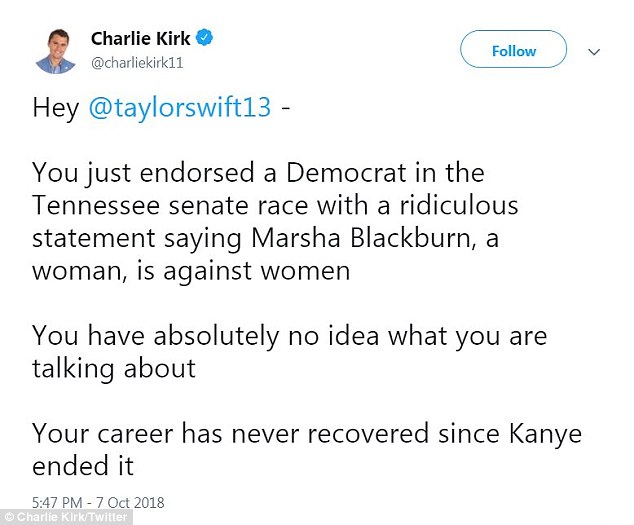Click the 7 Oct 2018 date
Screen dimensions: 634x525
[132, 502]
